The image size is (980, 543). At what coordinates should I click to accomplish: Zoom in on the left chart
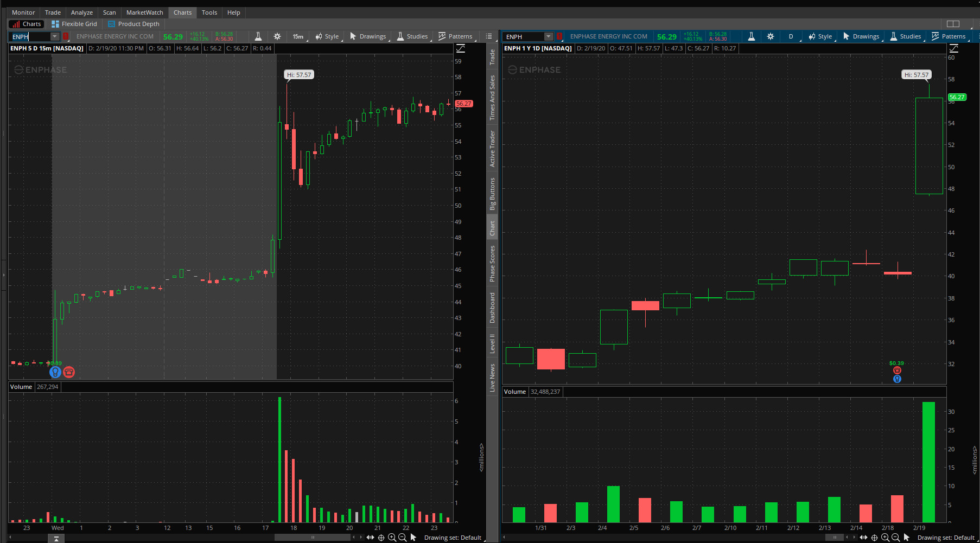coord(392,538)
